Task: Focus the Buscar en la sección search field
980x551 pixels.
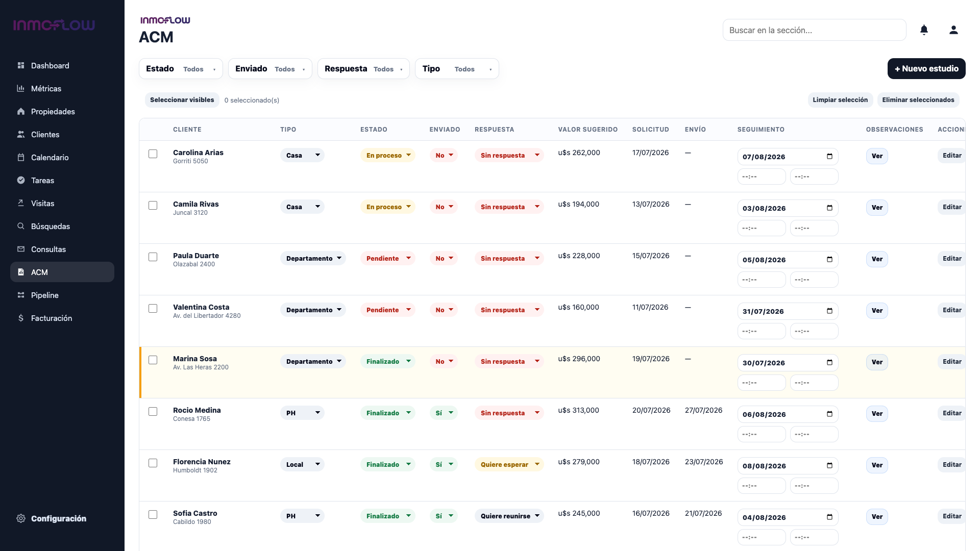Action: (x=815, y=30)
